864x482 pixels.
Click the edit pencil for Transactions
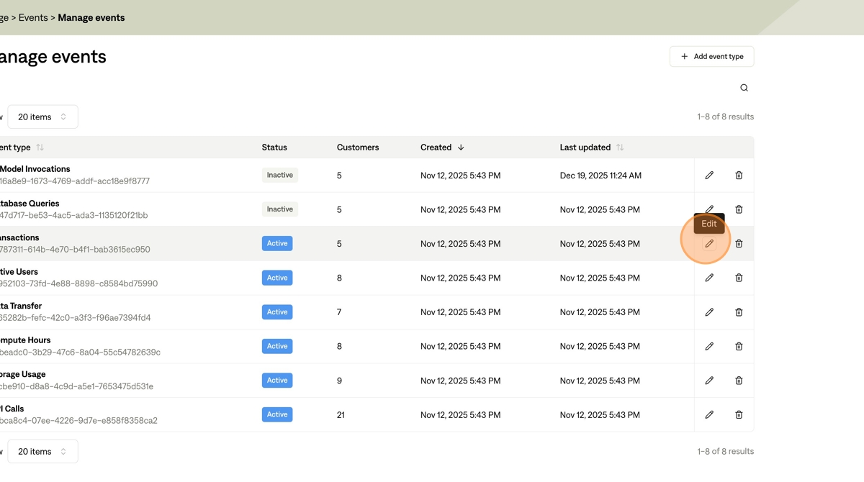tap(709, 243)
